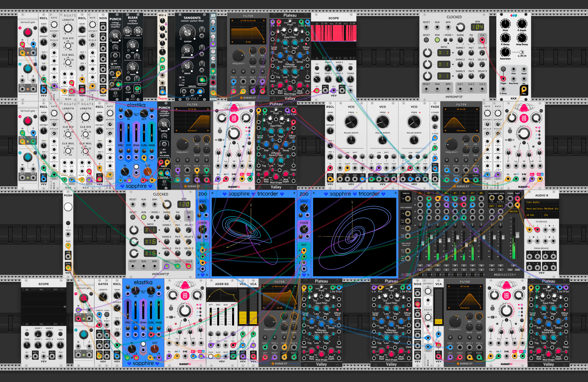Click the CUTOFF knob on the Tangents filter
Screen dimensions: 588x382
pos(188,32)
